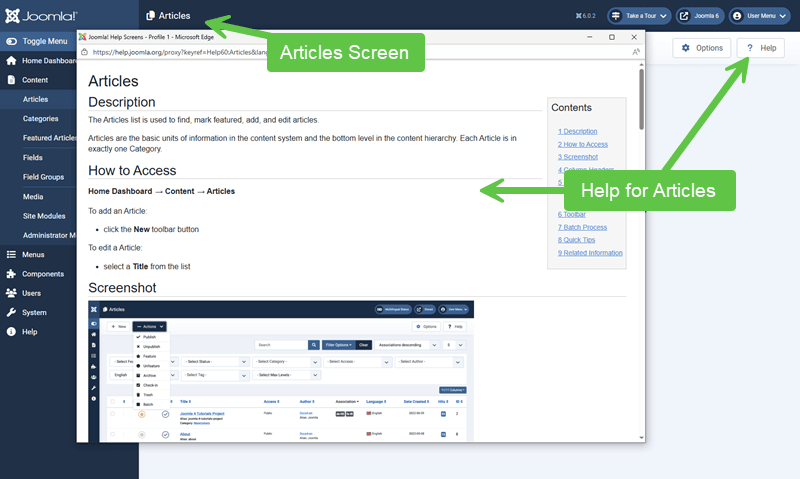Open the User Menu dropdown
The image size is (800, 479).
760,16
